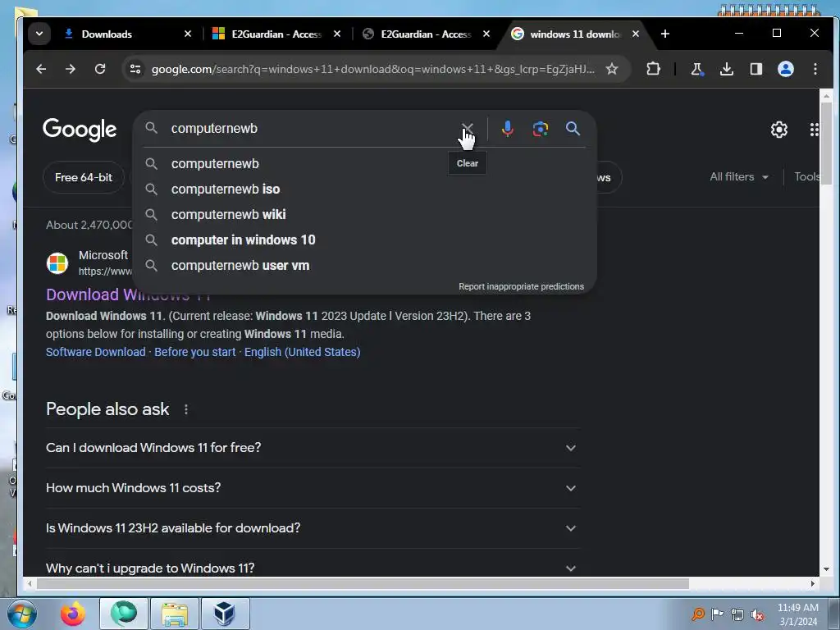Choose suggestion computernewb wiki
840x630 pixels.
coord(364,214)
